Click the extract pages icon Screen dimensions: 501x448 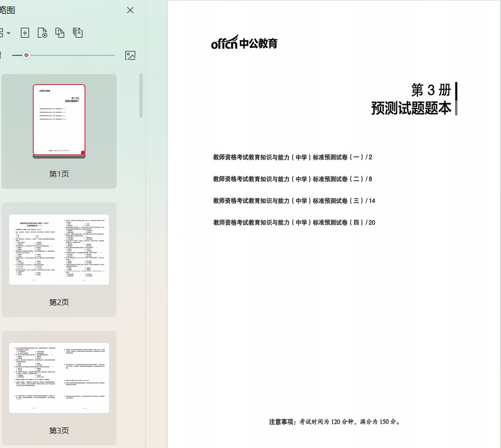(77, 33)
